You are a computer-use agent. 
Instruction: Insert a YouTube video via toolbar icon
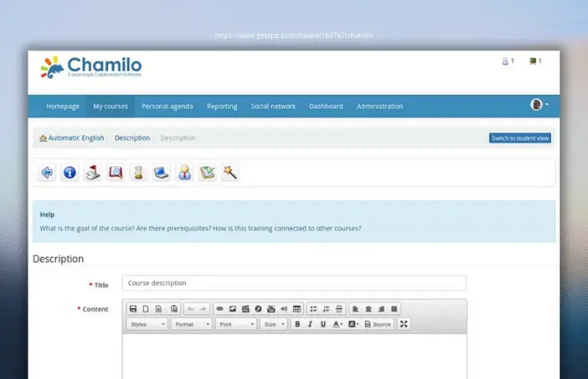271,309
